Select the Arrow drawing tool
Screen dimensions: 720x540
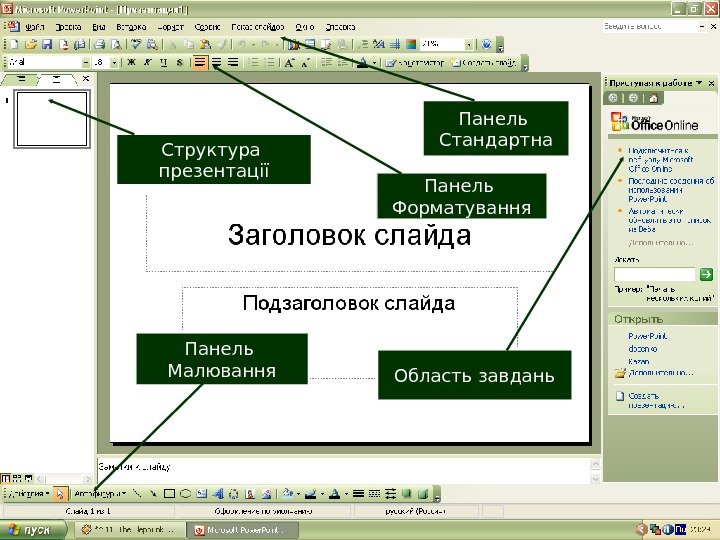[153, 494]
